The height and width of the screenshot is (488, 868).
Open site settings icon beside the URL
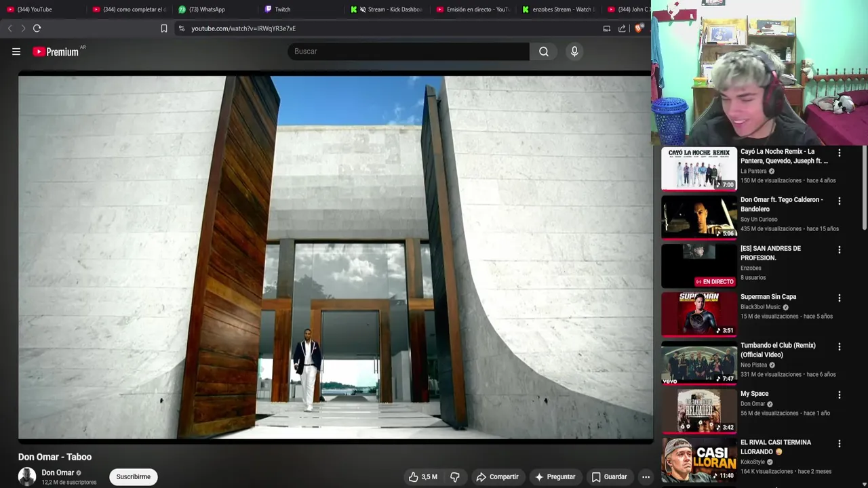tap(182, 28)
